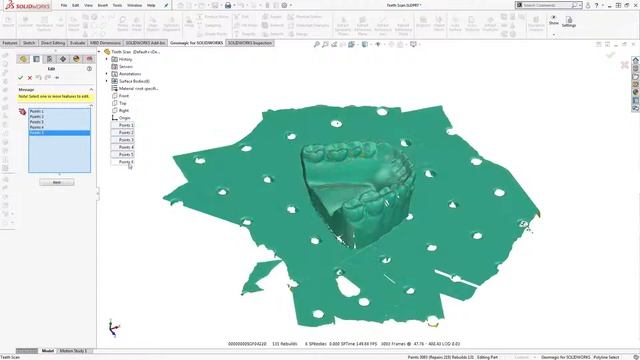Collapse the Tooth Scan root node arrow
This screenshot has width=640, height=360.
[99, 52]
